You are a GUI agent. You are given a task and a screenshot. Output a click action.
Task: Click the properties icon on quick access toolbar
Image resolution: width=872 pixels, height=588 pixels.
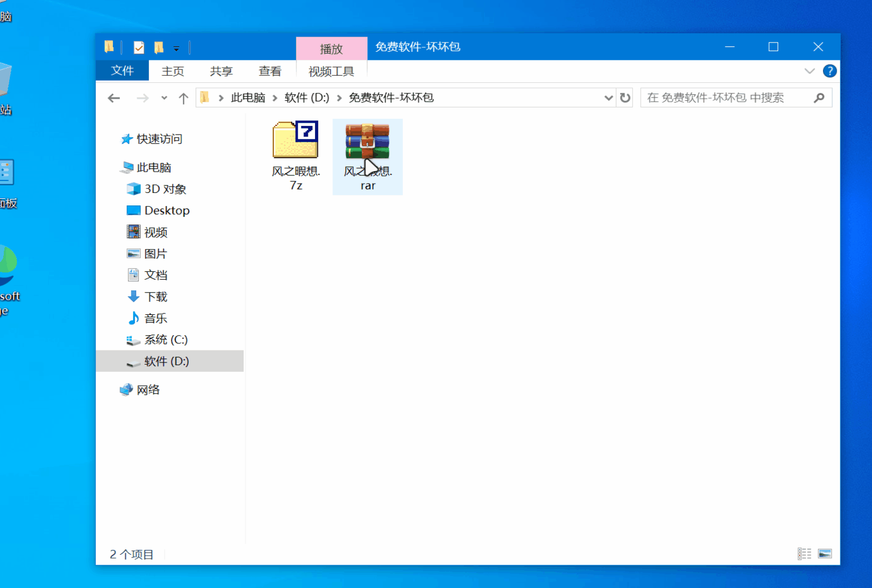click(x=138, y=47)
